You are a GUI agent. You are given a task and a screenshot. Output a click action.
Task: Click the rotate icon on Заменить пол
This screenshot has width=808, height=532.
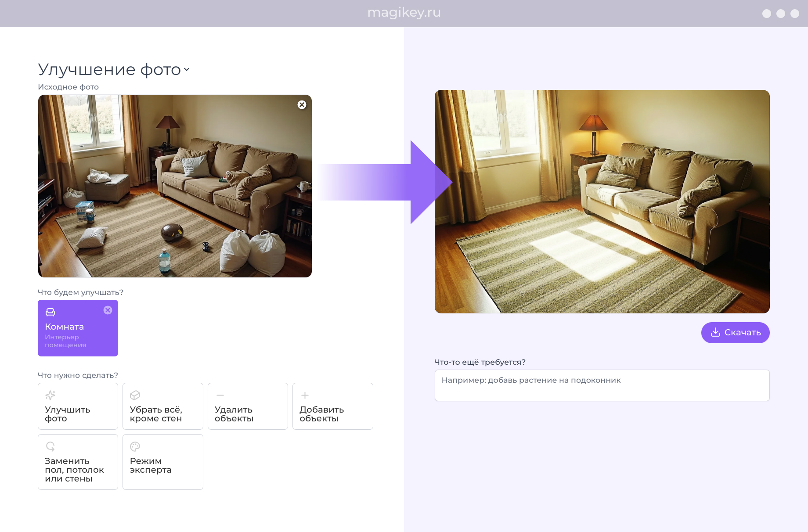(50, 446)
